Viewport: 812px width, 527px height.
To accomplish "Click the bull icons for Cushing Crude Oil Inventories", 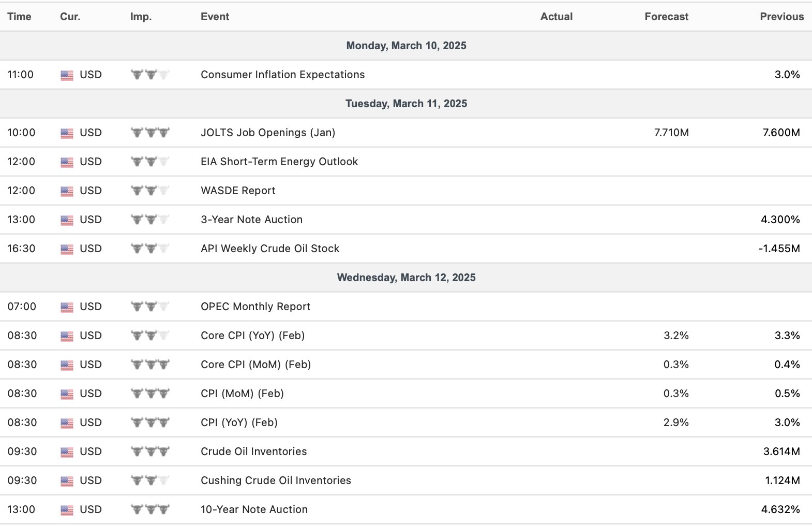I will pyautogui.click(x=150, y=481).
